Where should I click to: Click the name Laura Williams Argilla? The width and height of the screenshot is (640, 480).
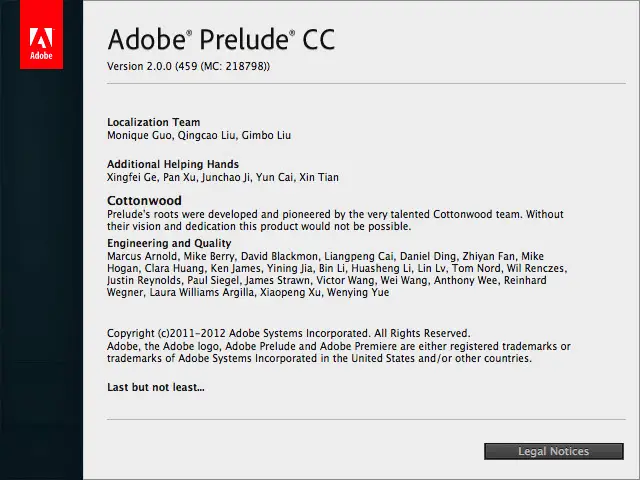[202, 292]
